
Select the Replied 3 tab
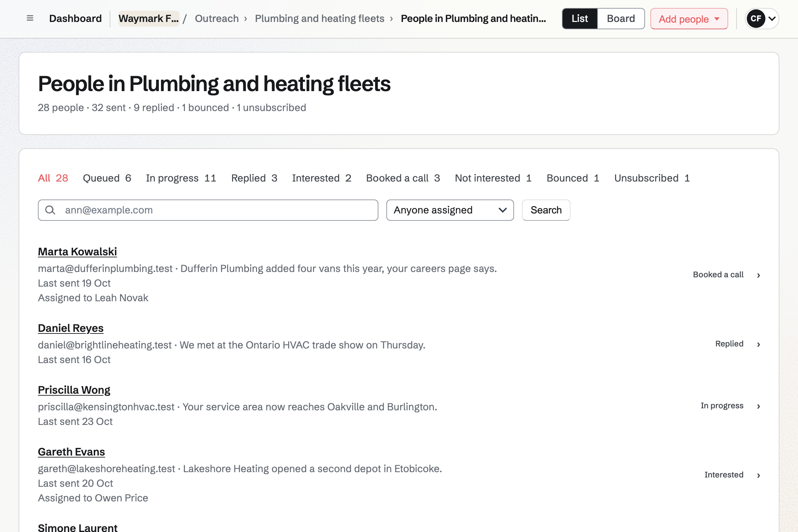click(x=254, y=178)
